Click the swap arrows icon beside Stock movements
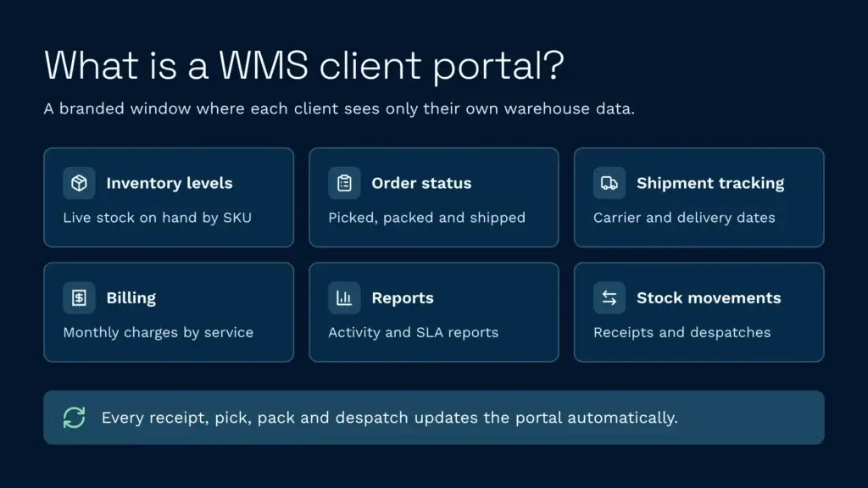The image size is (868, 488). coord(609,297)
